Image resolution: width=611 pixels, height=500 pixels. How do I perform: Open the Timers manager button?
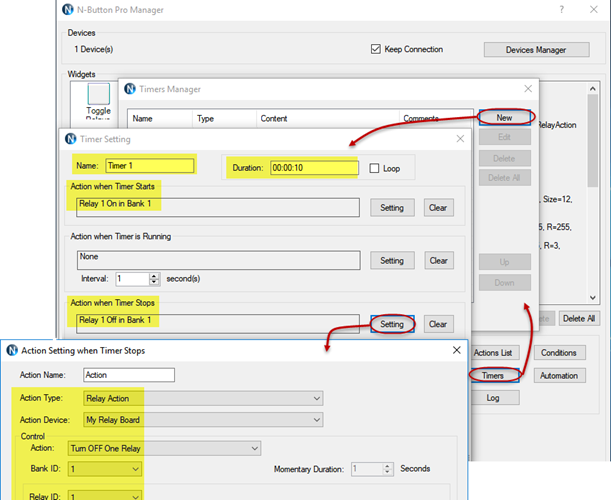click(x=494, y=375)
